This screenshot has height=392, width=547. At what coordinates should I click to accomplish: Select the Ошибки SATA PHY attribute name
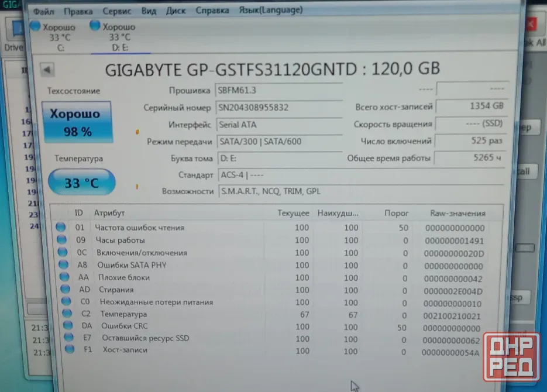click(x=132, y=265)
